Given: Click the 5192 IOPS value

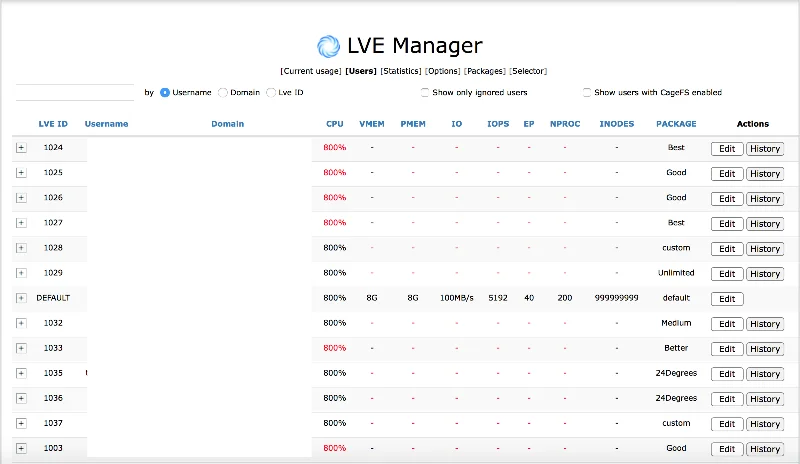Looking at the screenshot, I should (498, 298).
